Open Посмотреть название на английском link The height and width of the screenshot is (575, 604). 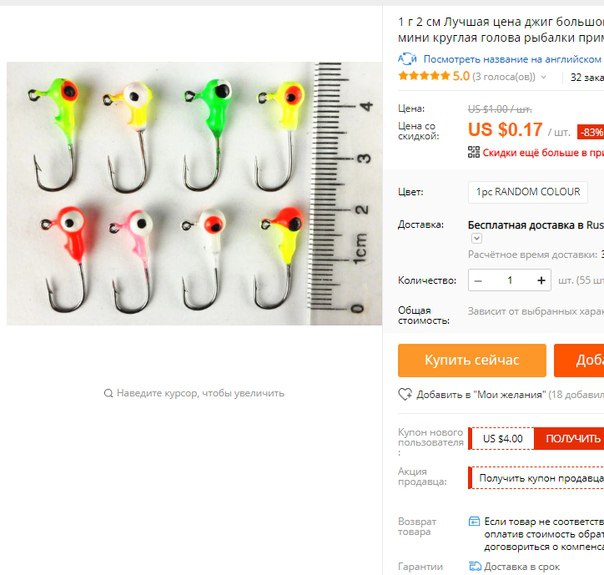click(x=512, y=59)
